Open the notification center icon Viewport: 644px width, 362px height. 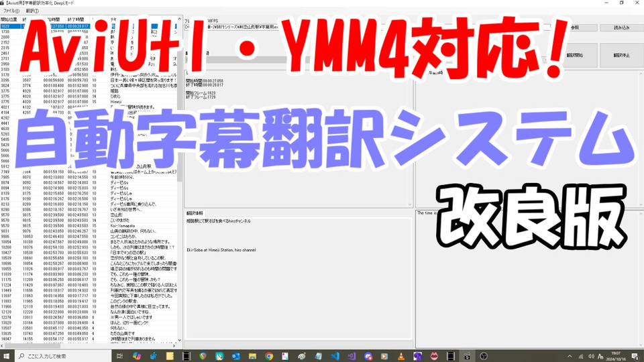coord(635,356)
